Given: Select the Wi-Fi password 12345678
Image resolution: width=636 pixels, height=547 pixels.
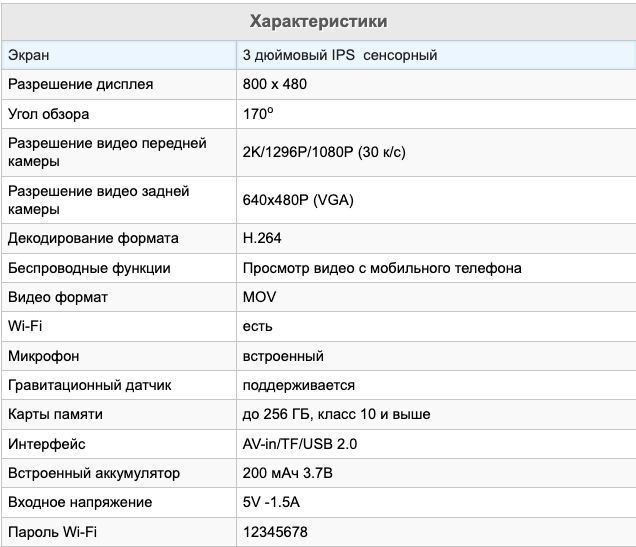Looking at the screenshot, I should coord(275,532).
